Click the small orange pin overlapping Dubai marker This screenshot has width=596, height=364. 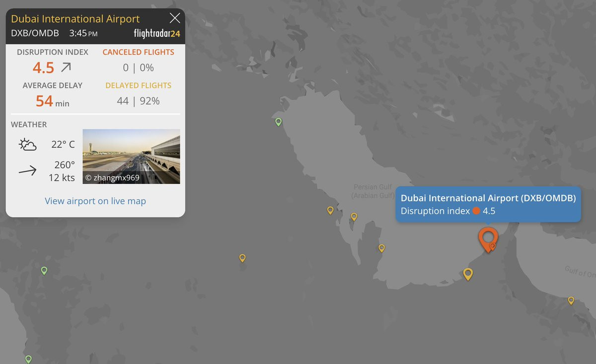click(493, 246)
